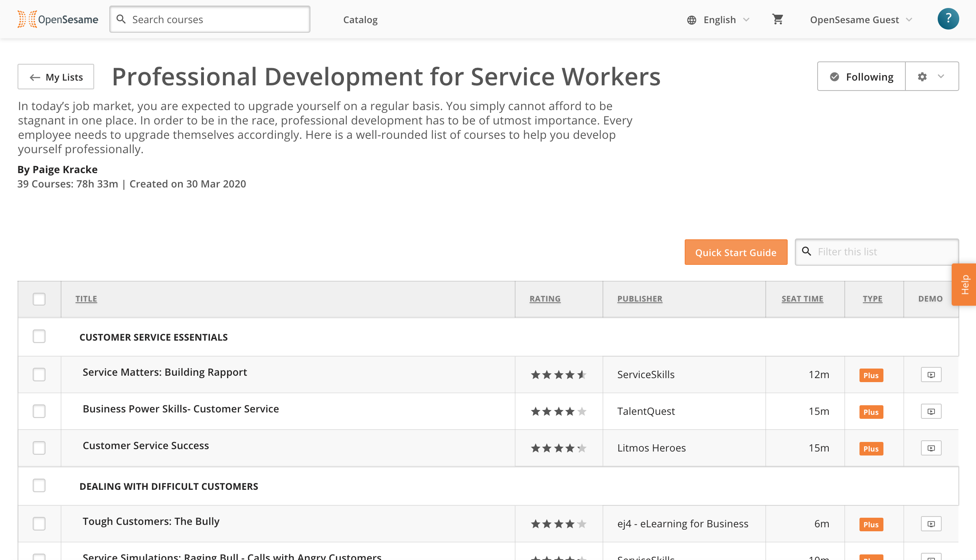Click ej4 - eLearning for Business publisher
Screen dimensions: 976x560
(683, 524)
